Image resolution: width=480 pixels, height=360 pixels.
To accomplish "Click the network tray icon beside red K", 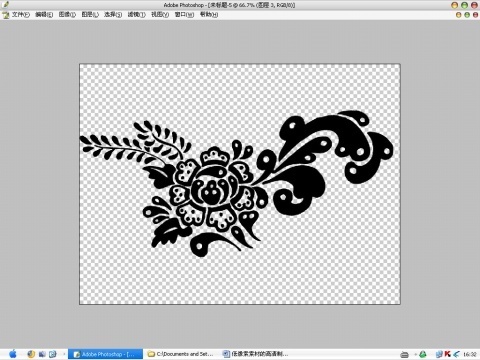I will (439, 354).
